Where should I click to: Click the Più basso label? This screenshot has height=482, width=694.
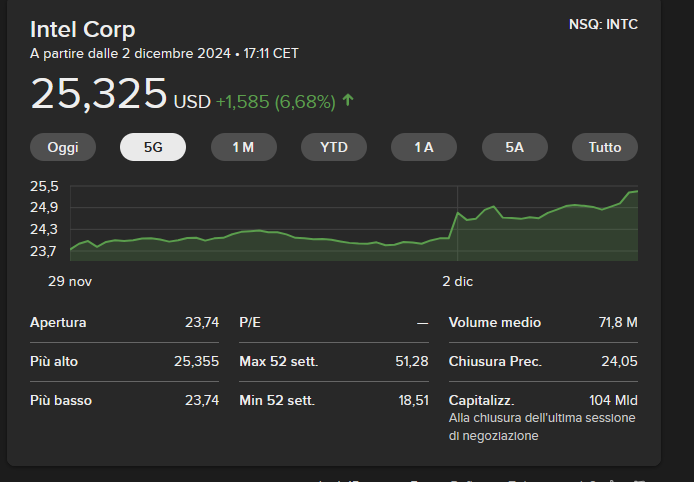click(x=61, y=401)
